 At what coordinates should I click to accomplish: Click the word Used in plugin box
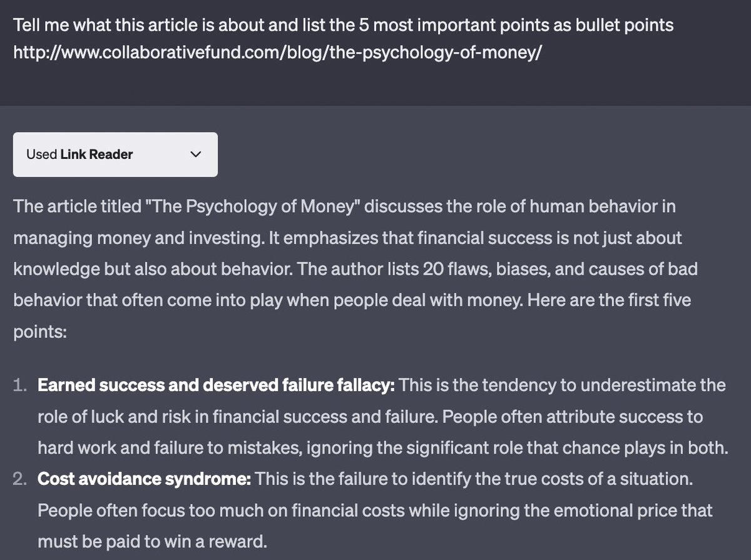[42, 155]
